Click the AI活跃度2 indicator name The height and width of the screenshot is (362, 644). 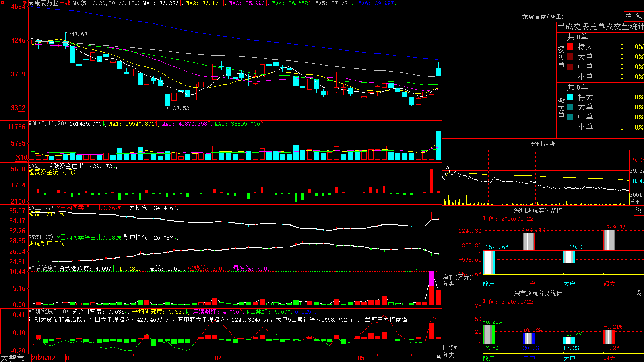pos(43,268)
